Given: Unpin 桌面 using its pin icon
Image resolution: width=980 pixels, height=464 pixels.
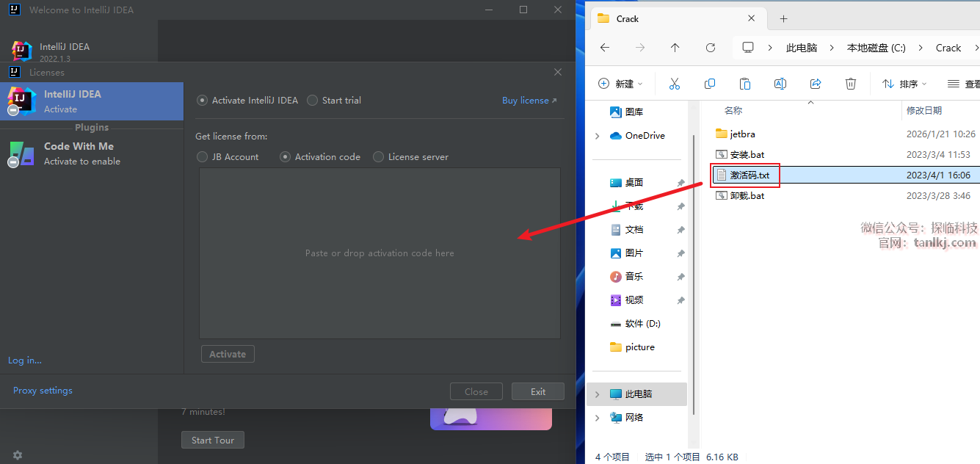Looking at the screenshot, I should [680, 182].
